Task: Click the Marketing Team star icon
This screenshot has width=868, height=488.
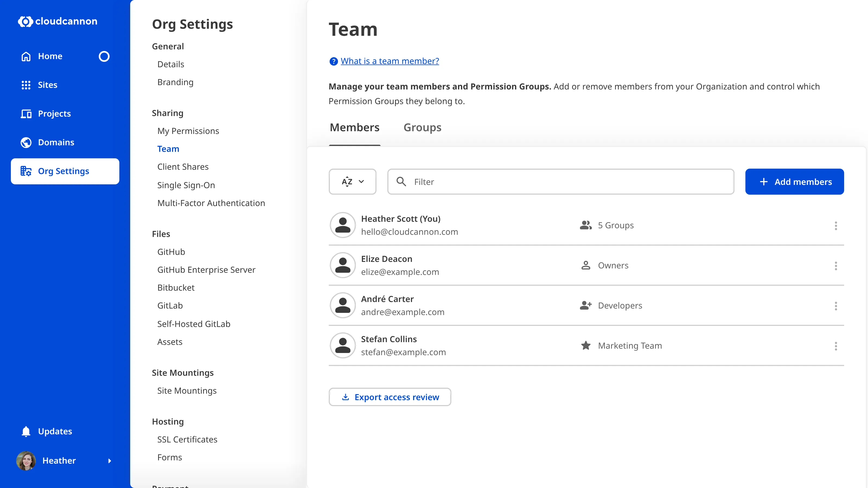Action: pyautogui.click(x=586, y=346)
